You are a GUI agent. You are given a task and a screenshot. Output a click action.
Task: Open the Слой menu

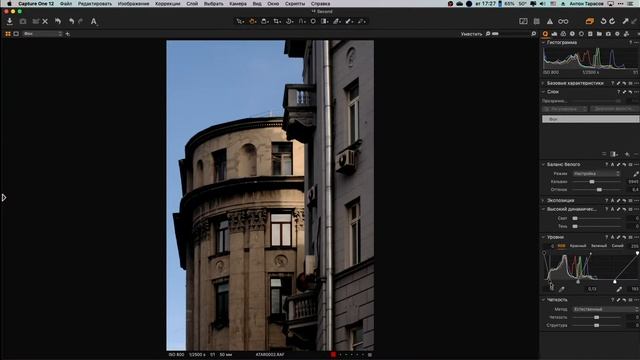point(192,4)
